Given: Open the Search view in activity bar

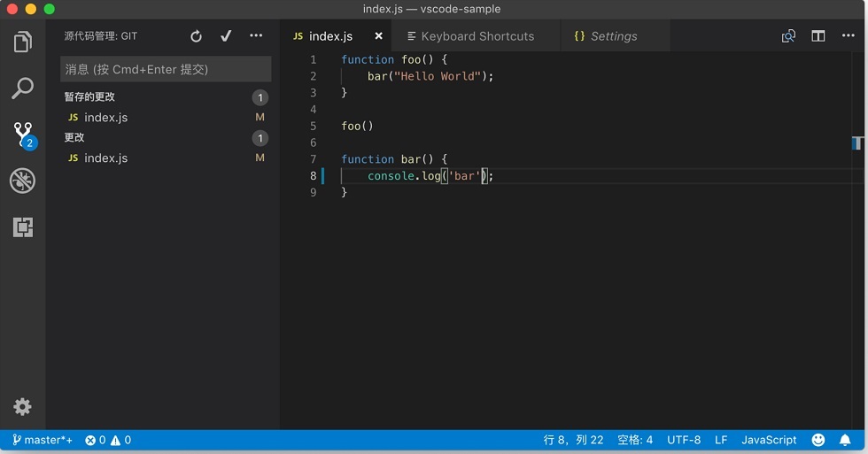Looking at the screenshot, I should tap(23, 88).
